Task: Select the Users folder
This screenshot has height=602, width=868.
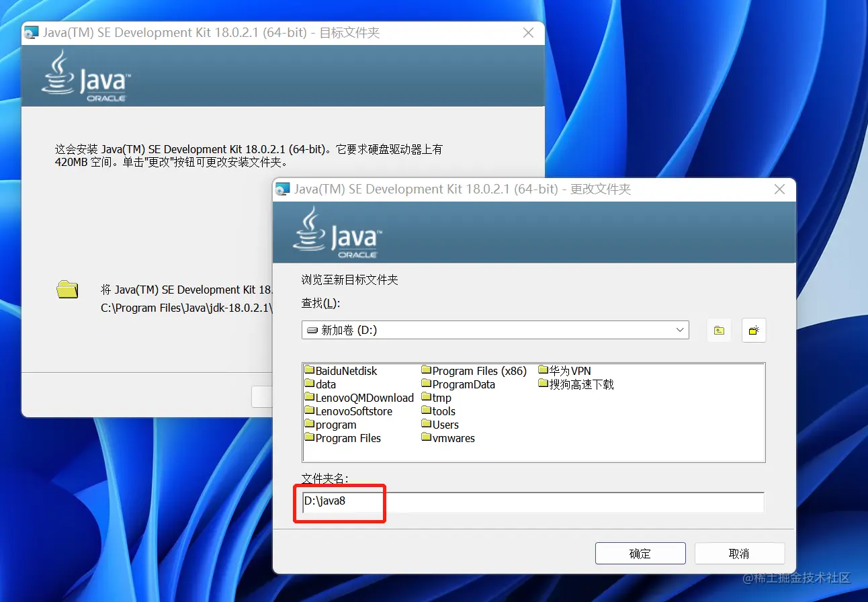Action: click(x=441, y=425)
